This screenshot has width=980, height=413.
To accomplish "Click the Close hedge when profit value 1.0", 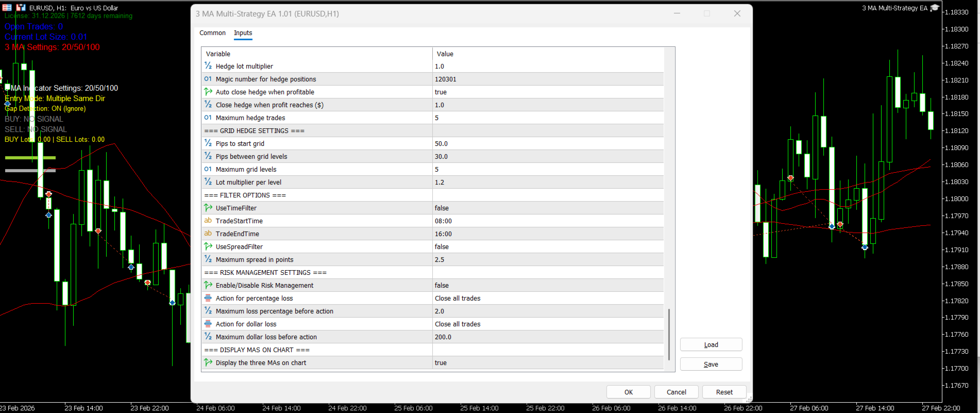I will coord(548,105).
